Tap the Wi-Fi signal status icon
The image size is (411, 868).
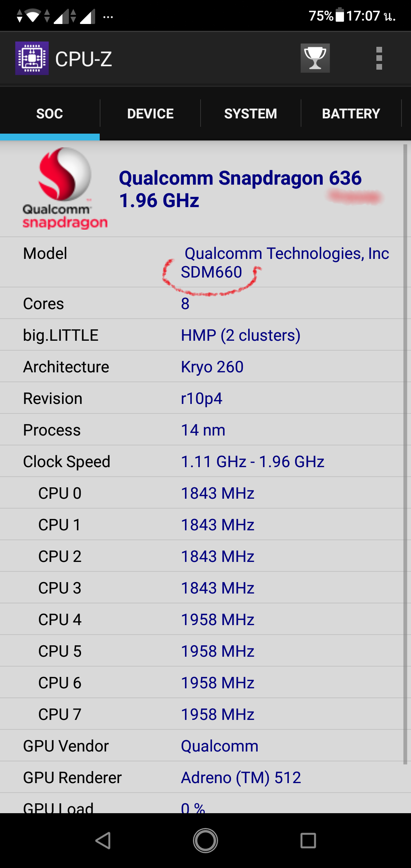point(33,16)
